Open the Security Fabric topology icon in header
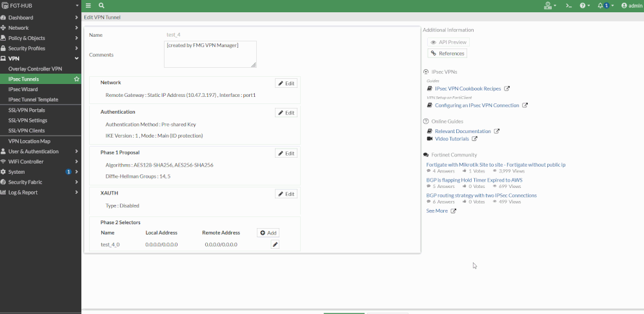 [550, 6]
